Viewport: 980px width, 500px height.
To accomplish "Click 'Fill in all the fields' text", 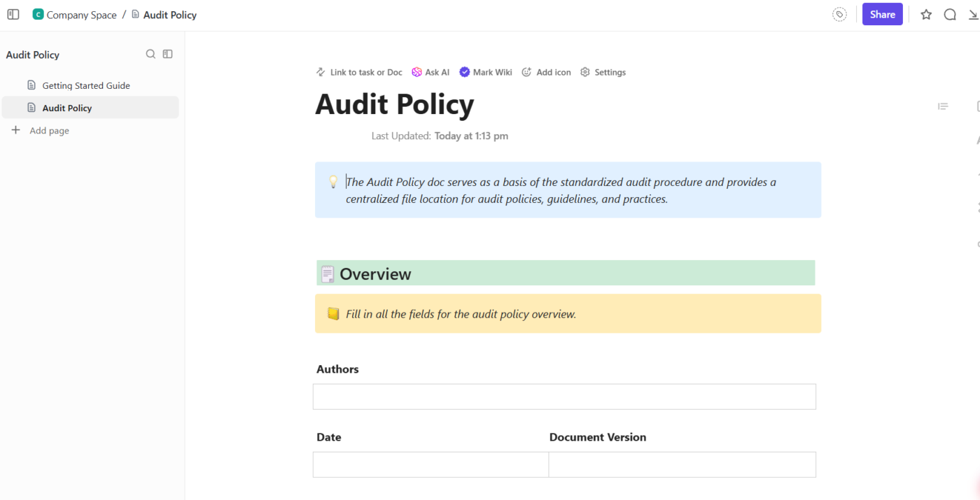I will 461,314.
